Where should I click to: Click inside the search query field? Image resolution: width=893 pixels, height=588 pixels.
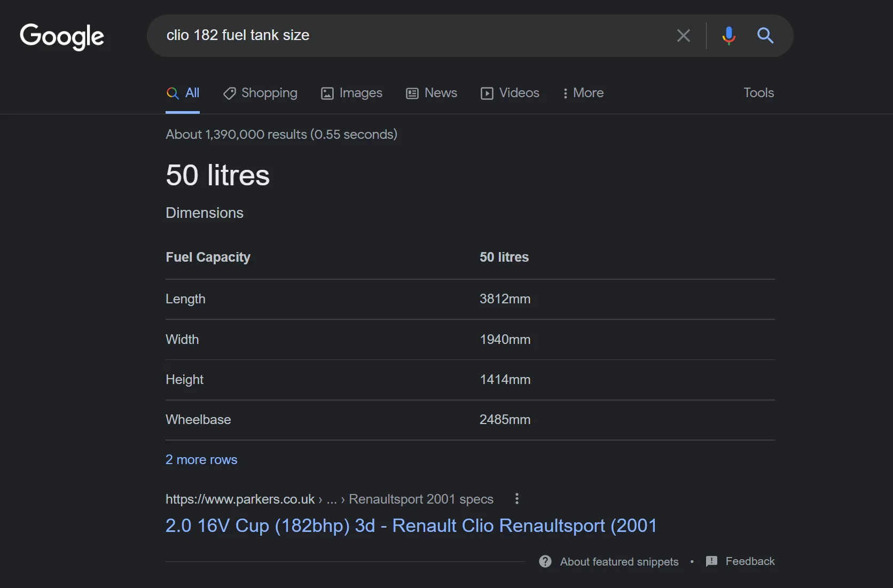[411, 36]
